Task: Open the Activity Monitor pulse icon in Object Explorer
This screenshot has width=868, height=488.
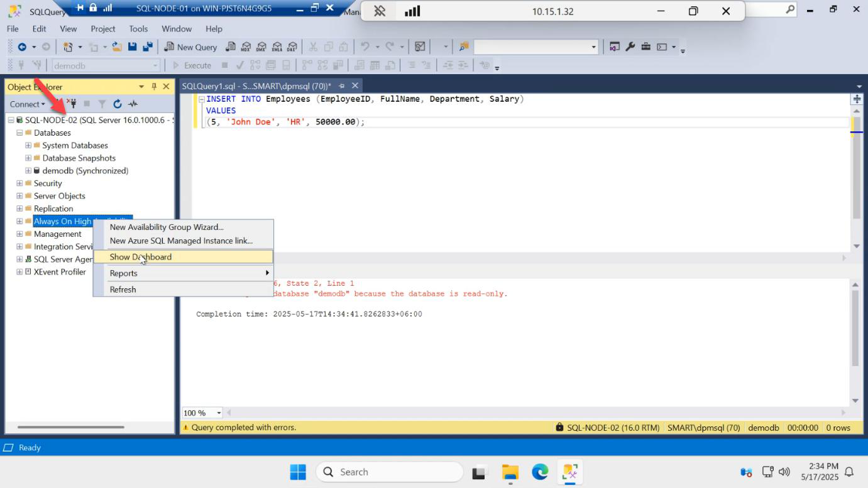Action: click(x=133, y=104)
